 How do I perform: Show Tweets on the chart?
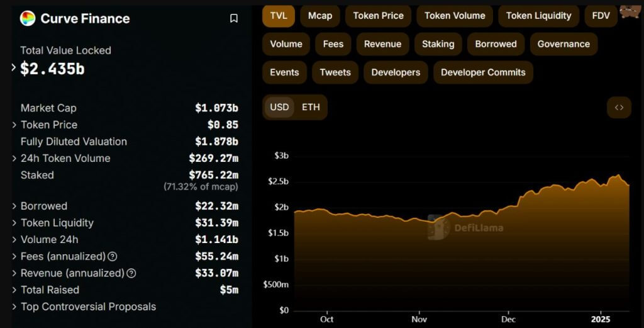pos(335,72)
